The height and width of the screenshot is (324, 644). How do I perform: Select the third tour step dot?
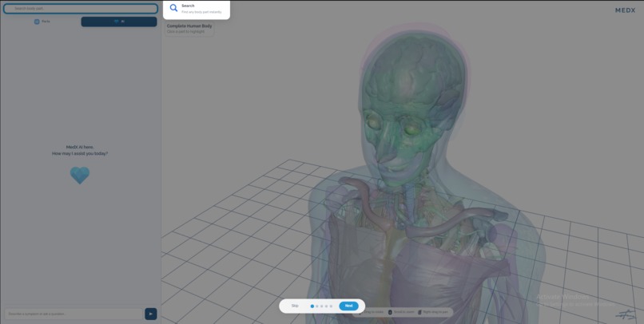pyautogui.click(x=321, y=306)
